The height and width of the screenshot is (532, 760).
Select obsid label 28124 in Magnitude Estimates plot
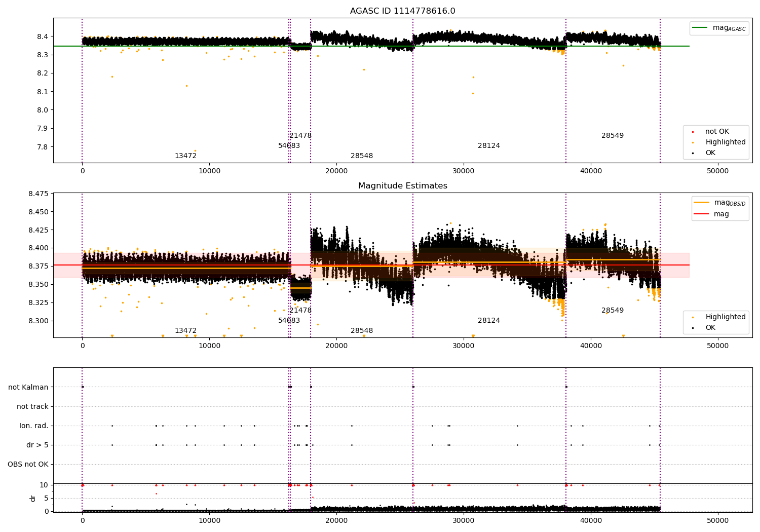coord(489,321)
